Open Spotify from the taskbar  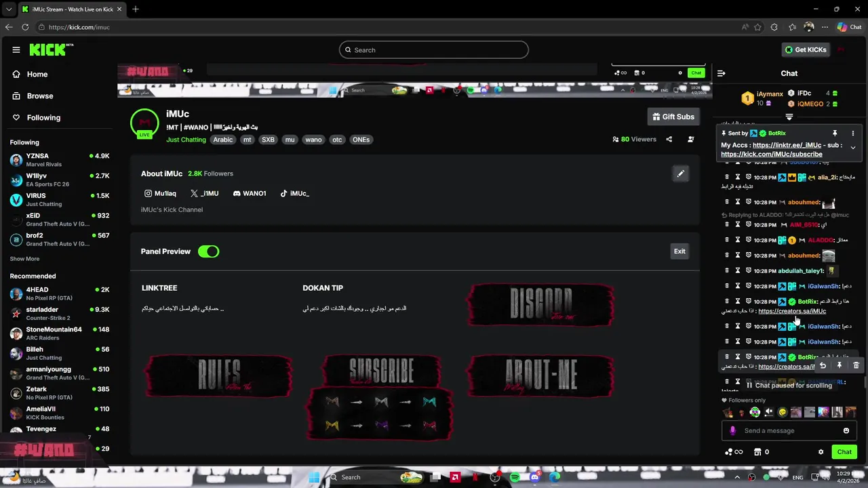tap(515, 477)
